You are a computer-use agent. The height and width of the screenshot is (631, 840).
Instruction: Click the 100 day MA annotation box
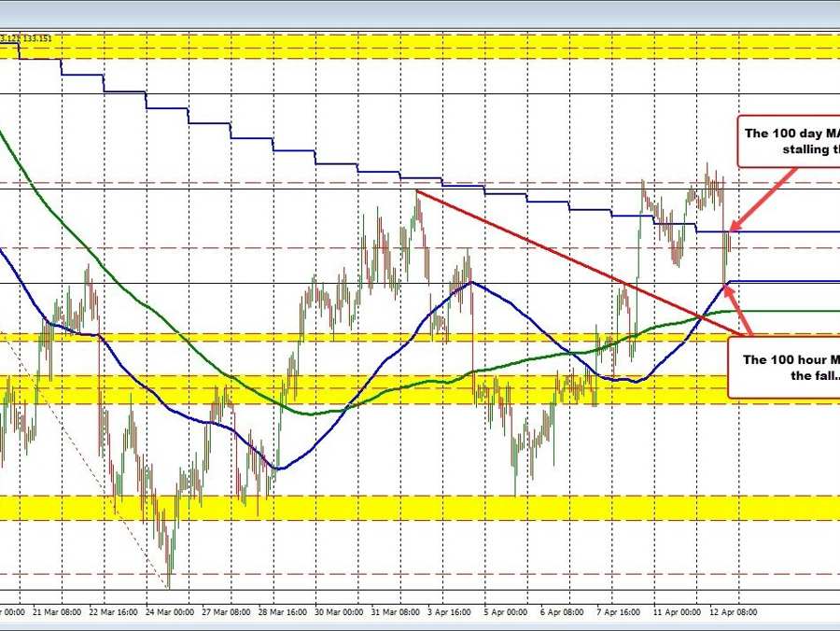pyautogui.click(x=789, y=140)
